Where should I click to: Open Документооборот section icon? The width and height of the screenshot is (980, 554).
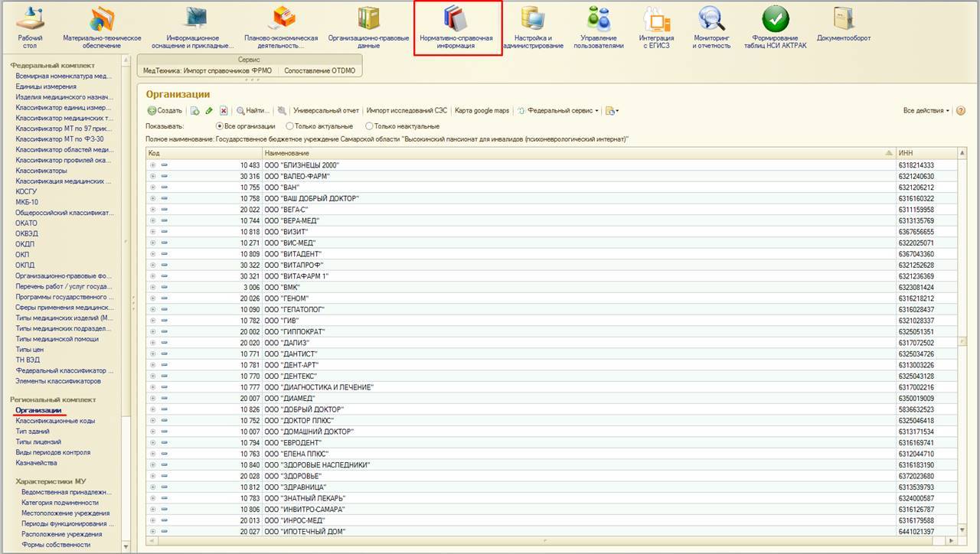(x=843, y=25)
